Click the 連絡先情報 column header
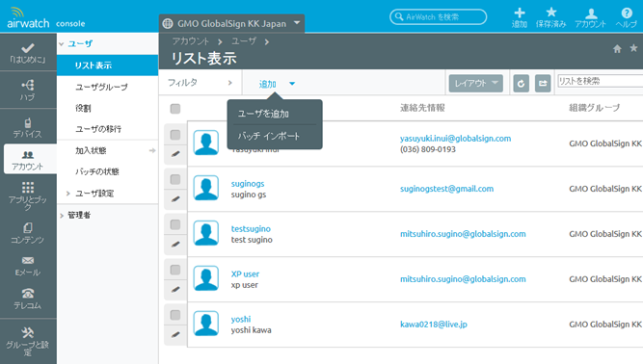The image size is (643, 364). pyautogui.click(x=422, y=108)
